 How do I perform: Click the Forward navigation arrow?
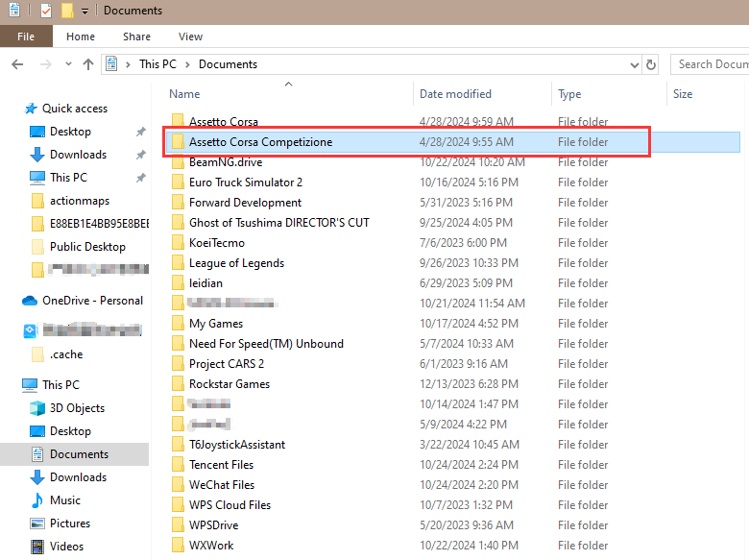pyautogui.click(x=46, y=64)
